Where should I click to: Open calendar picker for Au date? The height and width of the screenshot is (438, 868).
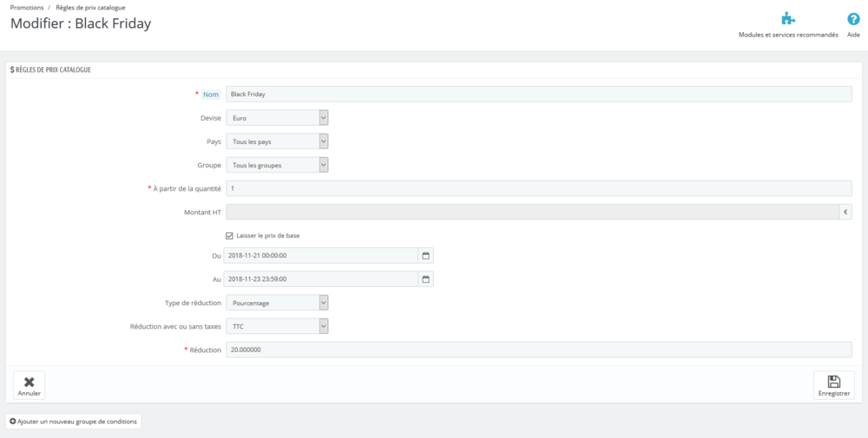[425, 279]
